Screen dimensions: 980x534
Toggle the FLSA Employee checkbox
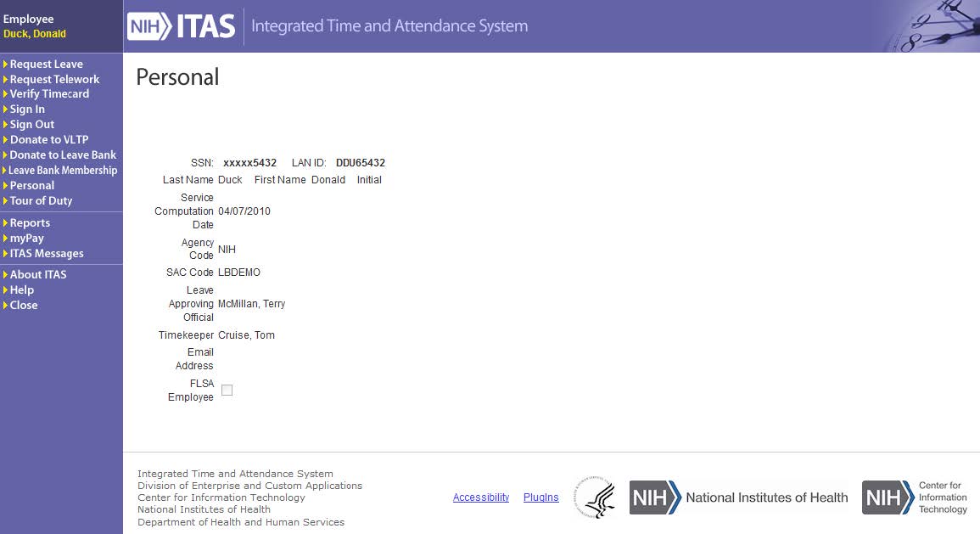pos(227,391)
